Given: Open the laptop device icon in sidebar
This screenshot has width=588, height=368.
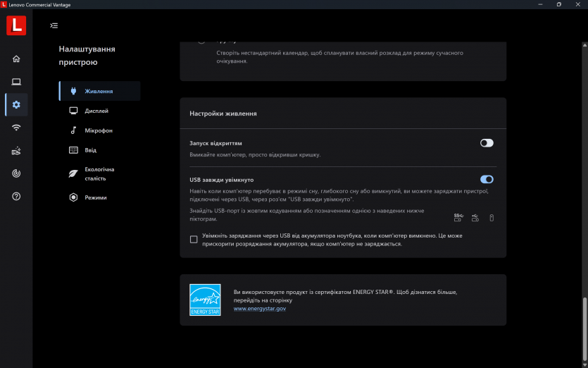Looking at the screenshot, I should [x=16, y=82].
